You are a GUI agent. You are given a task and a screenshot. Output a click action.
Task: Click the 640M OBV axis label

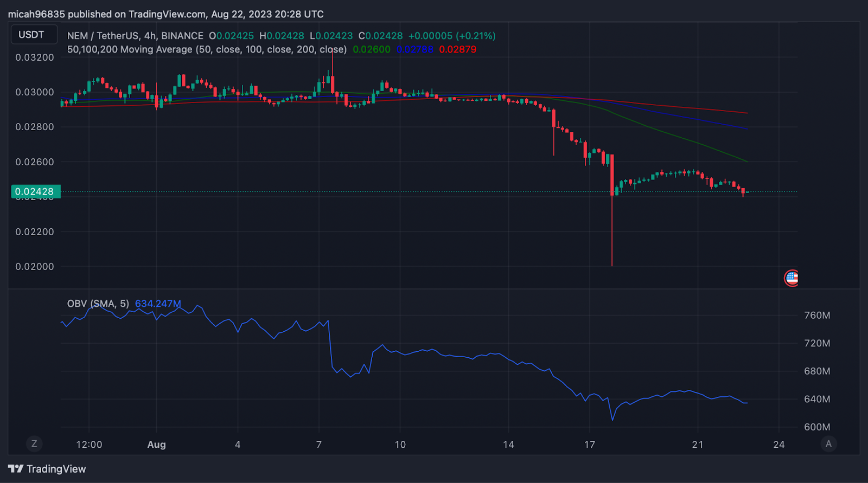coord(817,399)
